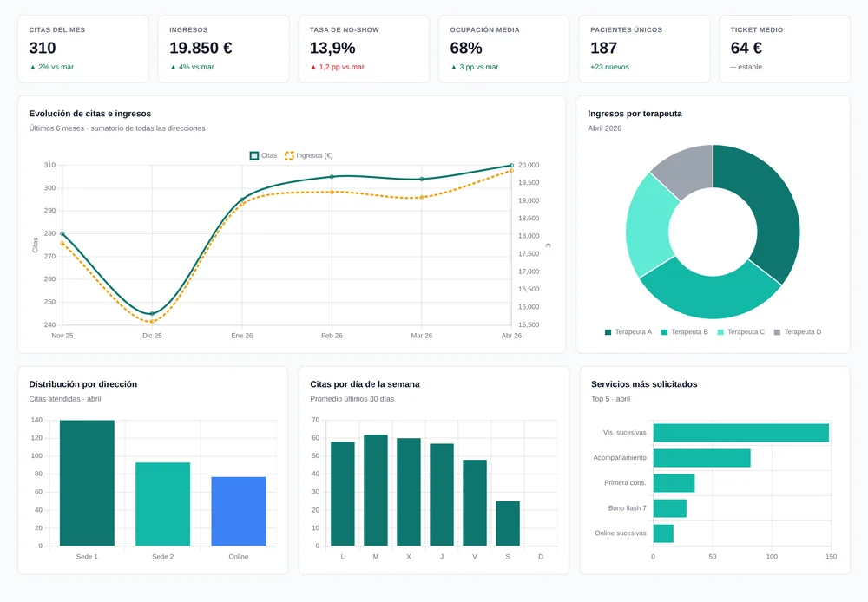Click the light mint Terapeuta C donut segment
868x602 pixels.
649,224
